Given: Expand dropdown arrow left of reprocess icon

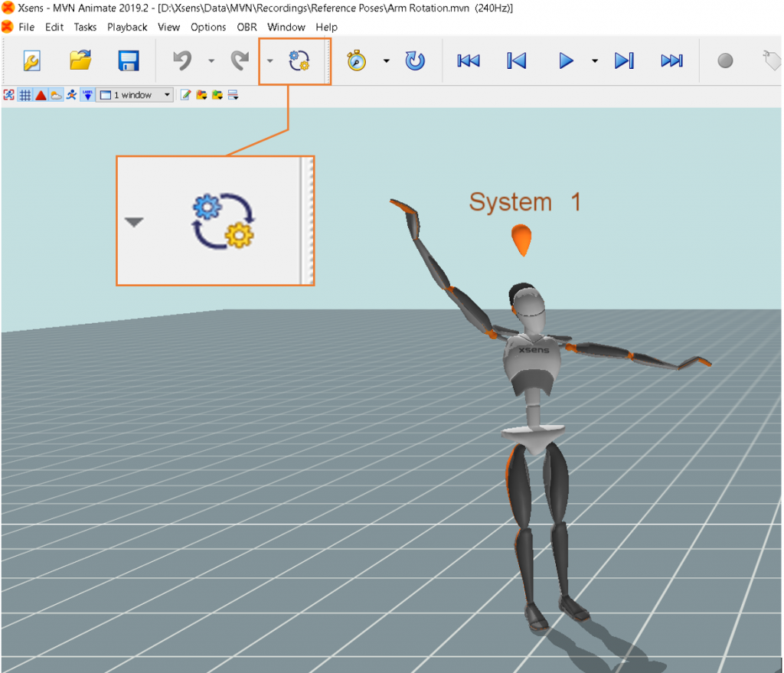Looking at the screenshot, I should 270,61.
